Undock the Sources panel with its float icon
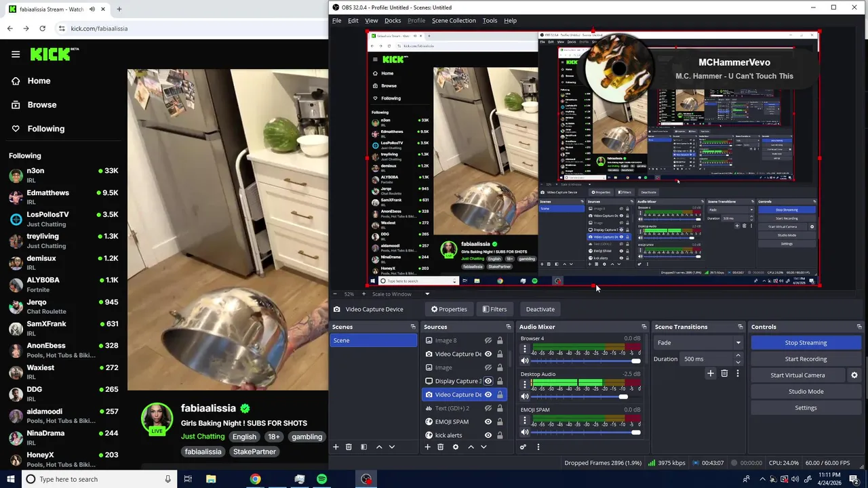 tap(508, 327)
